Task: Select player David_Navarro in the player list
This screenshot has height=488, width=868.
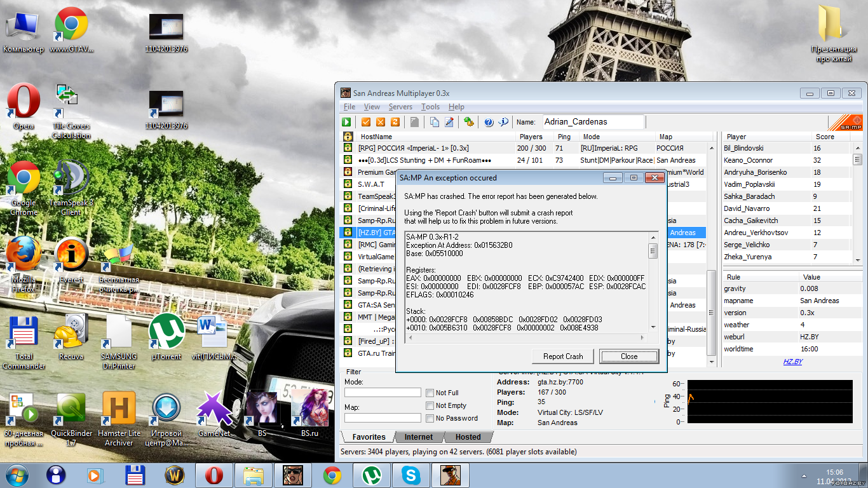Action: click(x=787, y=208)
